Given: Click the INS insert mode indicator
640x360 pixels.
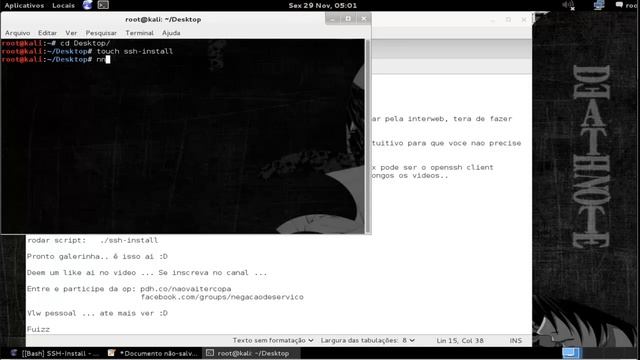Looking at the screenshot, I should coord(516,341).
